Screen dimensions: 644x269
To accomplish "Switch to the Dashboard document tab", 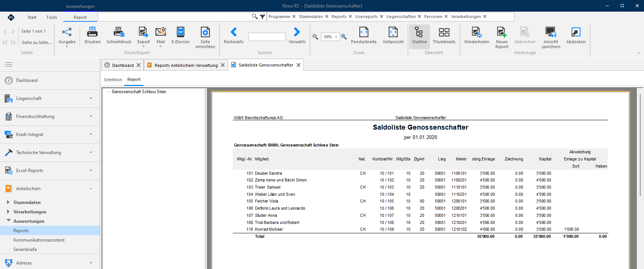I will 123,65.
